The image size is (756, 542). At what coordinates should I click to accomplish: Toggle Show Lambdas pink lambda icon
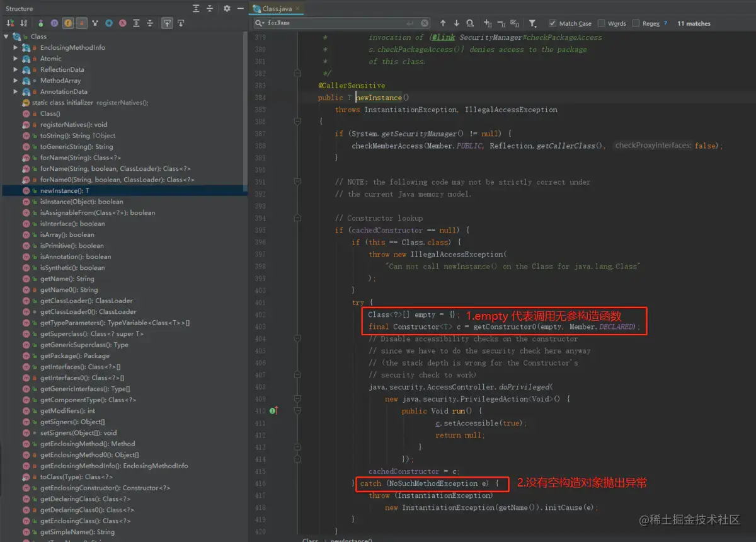click(x=122, y=23)
